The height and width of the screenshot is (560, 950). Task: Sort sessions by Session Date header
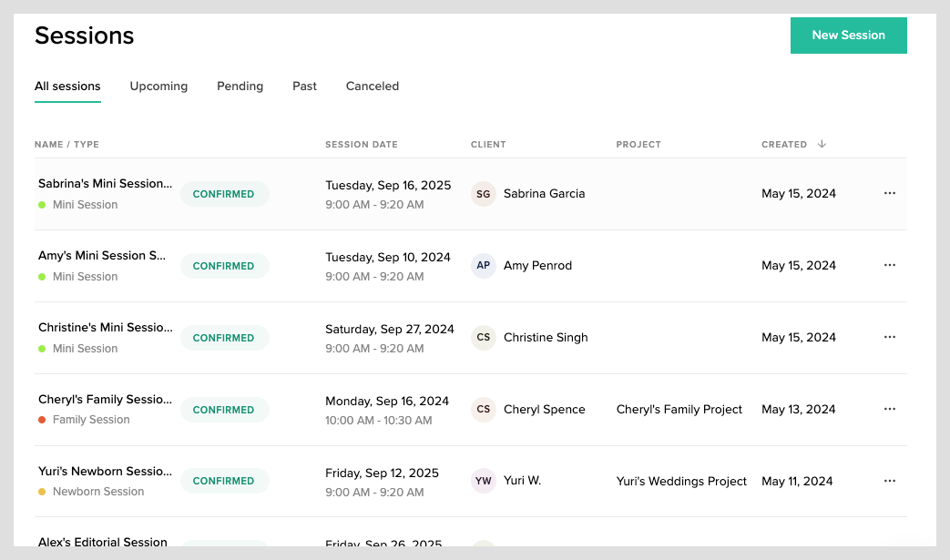click(x=361, y=144)
